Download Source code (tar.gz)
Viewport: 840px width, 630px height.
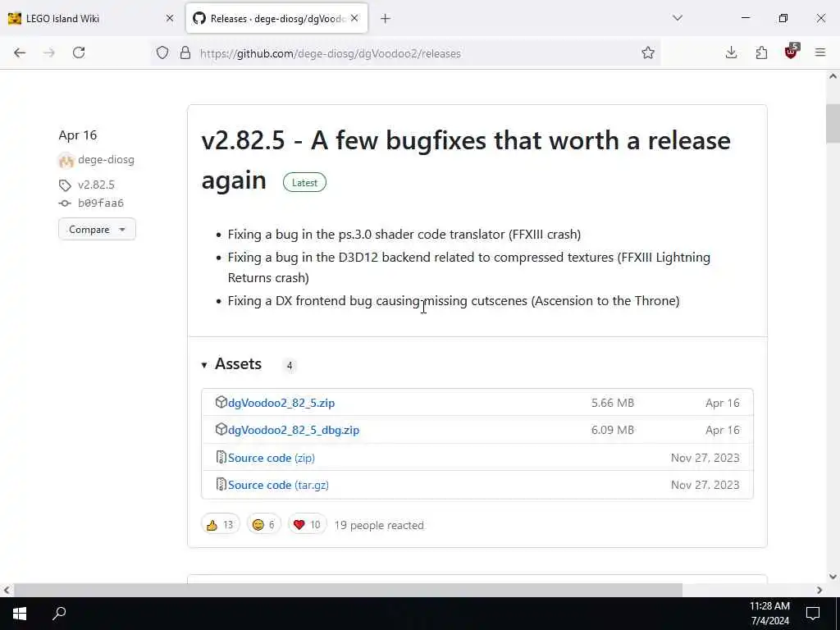click(279, 485)
